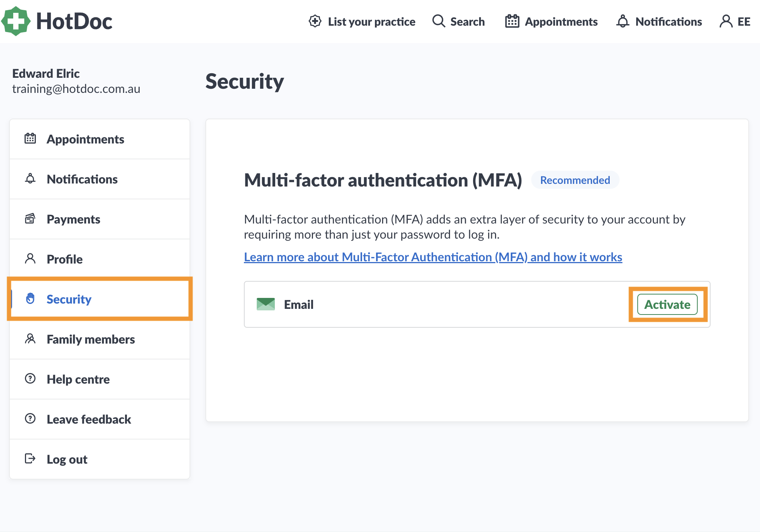Open Appointments from the top navigation

click(x=552, y=22)
